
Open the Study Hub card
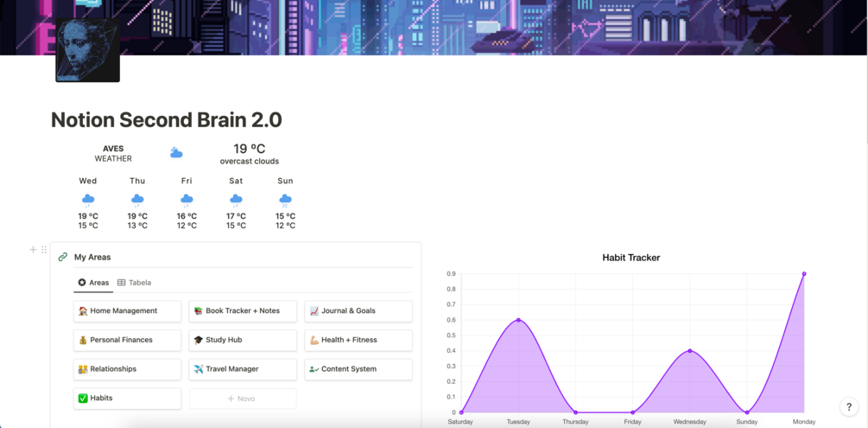coord(243,340)
